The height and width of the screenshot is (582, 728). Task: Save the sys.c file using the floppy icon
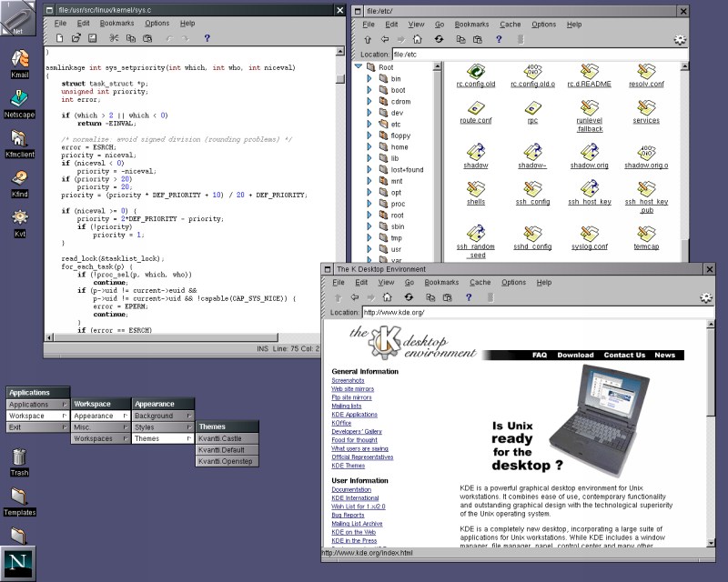click(x=93, y=38)
